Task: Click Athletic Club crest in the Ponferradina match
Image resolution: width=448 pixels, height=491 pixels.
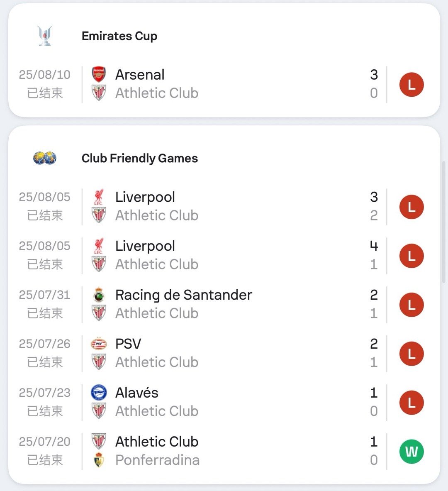Action: pyautogui.click(x=99, y=442)
